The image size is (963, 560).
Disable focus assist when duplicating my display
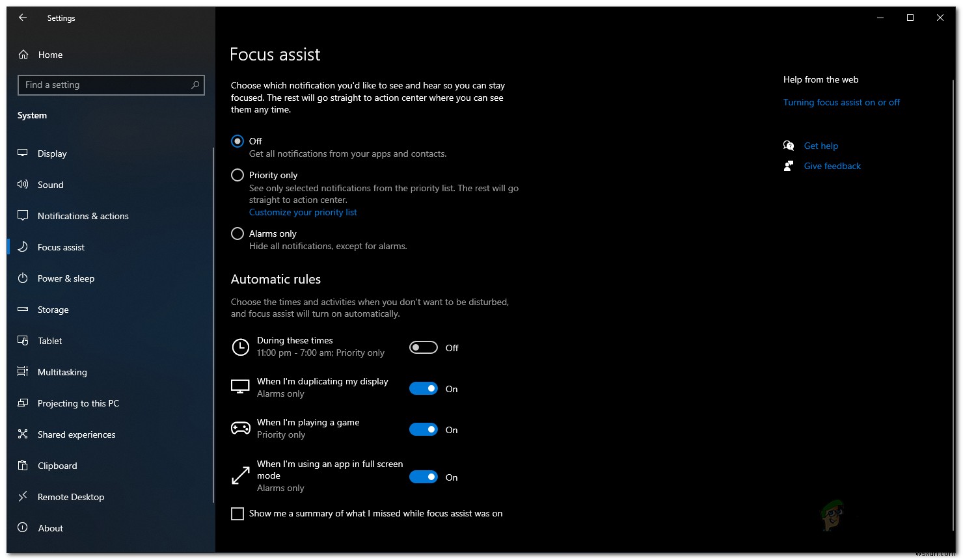click(x=424, y=388)
